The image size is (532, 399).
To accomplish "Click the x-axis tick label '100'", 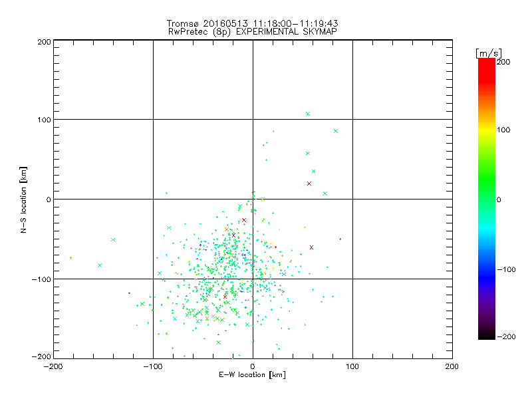I will pos(352,366).
